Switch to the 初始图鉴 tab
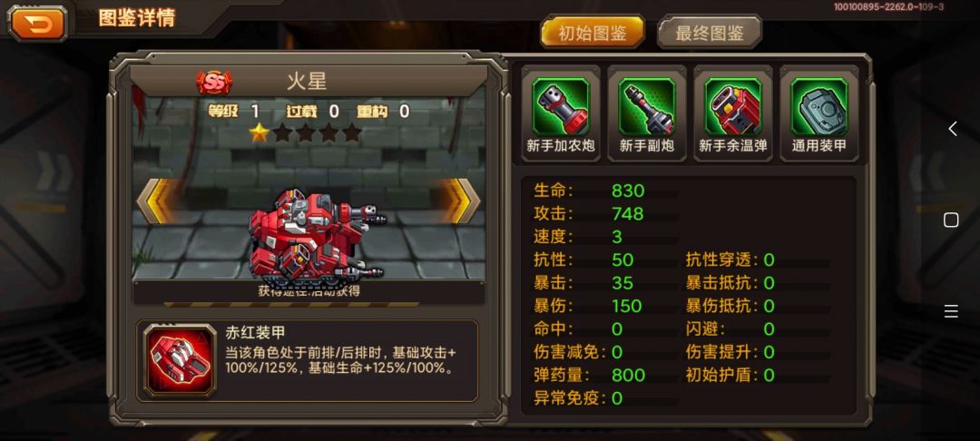Screen dimensions: 980x441 point(593,33)
